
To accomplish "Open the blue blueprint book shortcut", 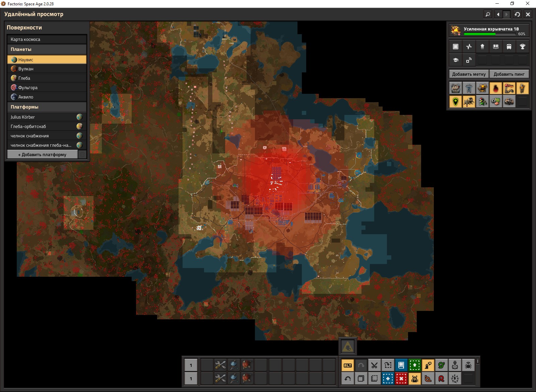I will pyautogui.click(x=401, y=365).
